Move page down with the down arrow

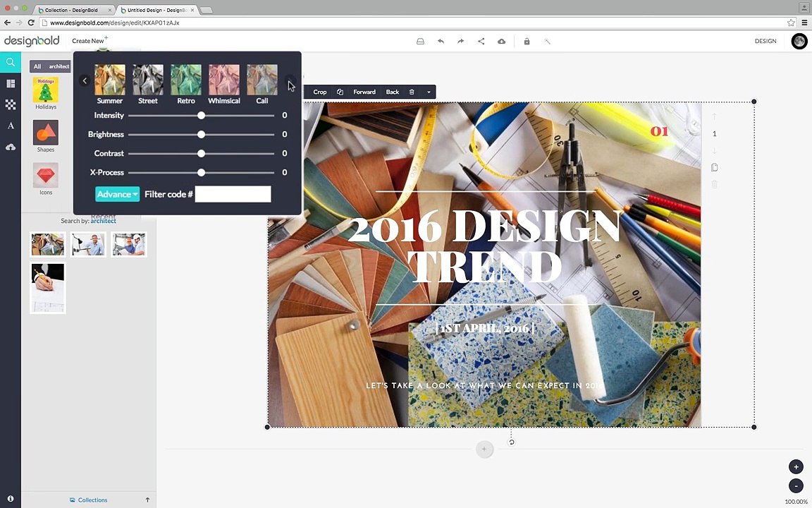(x=714, y=151)
